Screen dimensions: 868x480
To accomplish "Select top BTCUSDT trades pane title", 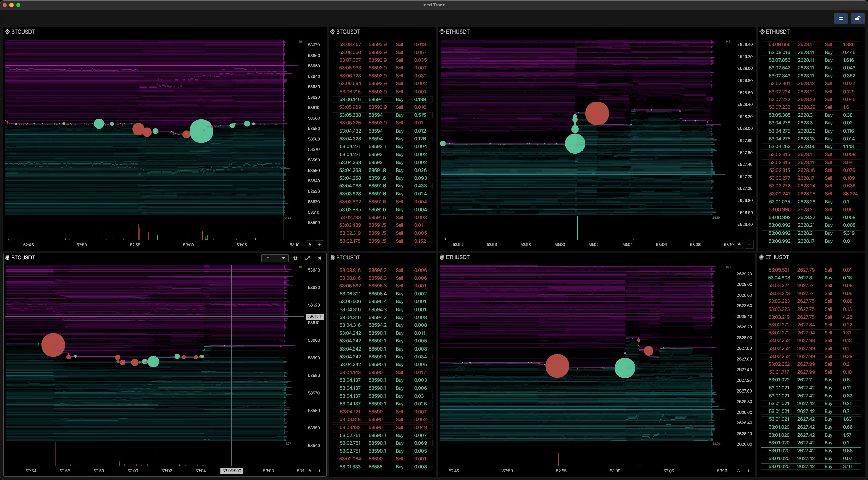I will tap(348, 32).
